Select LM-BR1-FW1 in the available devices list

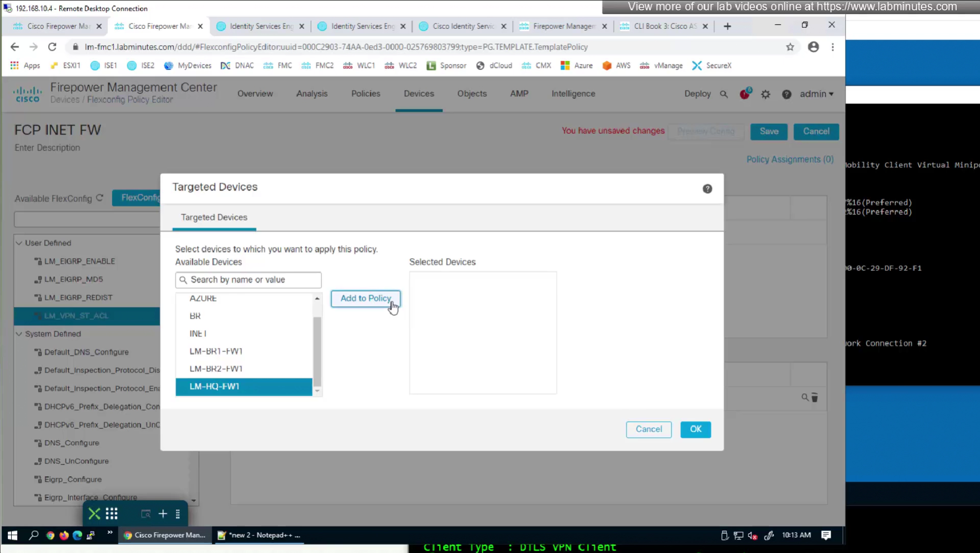[x=216, y=351]
